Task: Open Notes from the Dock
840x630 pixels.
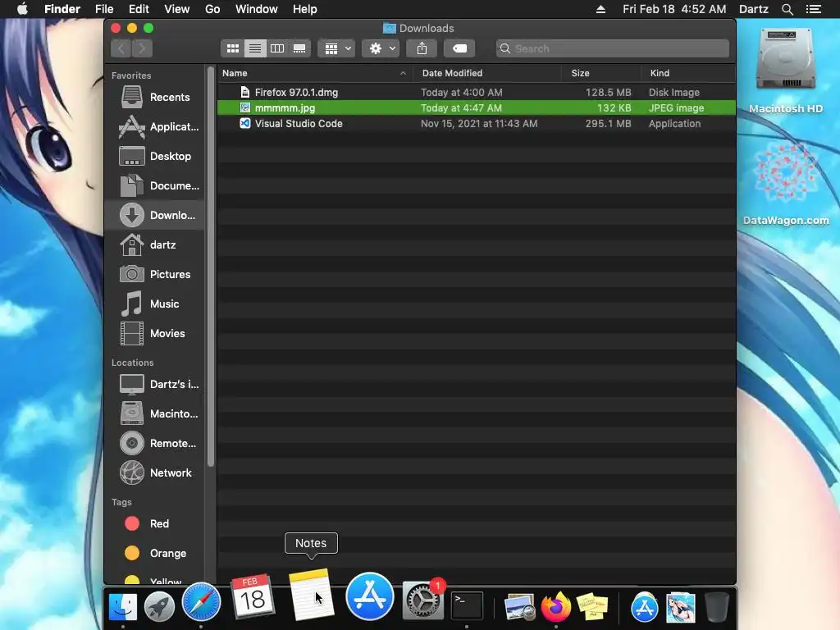Action: click(x=311, y=594)
